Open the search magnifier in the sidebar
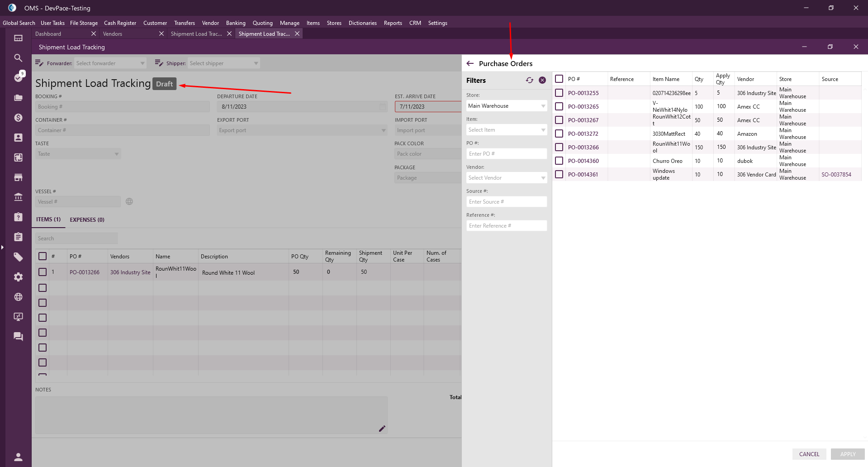Screen dimensions: 868x467 click(x=18, y=58)
